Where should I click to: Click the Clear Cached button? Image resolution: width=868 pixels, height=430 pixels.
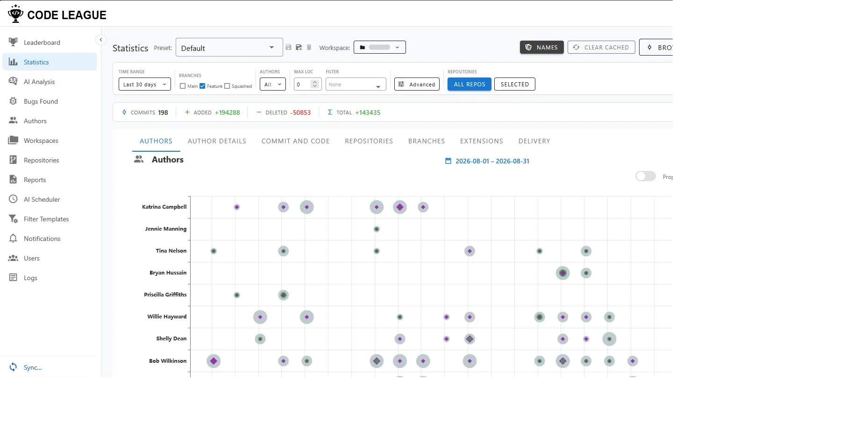point(601,47)
